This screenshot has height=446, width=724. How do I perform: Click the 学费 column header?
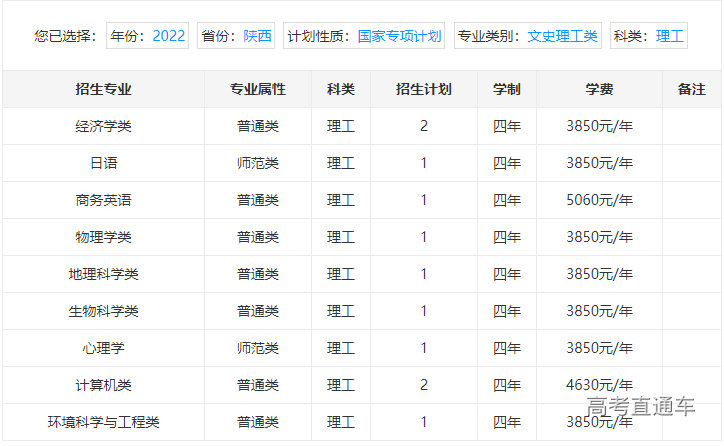click(x=599, y=89)
